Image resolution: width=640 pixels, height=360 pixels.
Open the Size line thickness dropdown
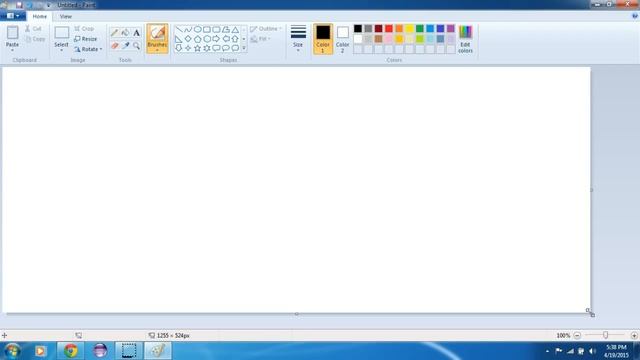tap(298, 39)
